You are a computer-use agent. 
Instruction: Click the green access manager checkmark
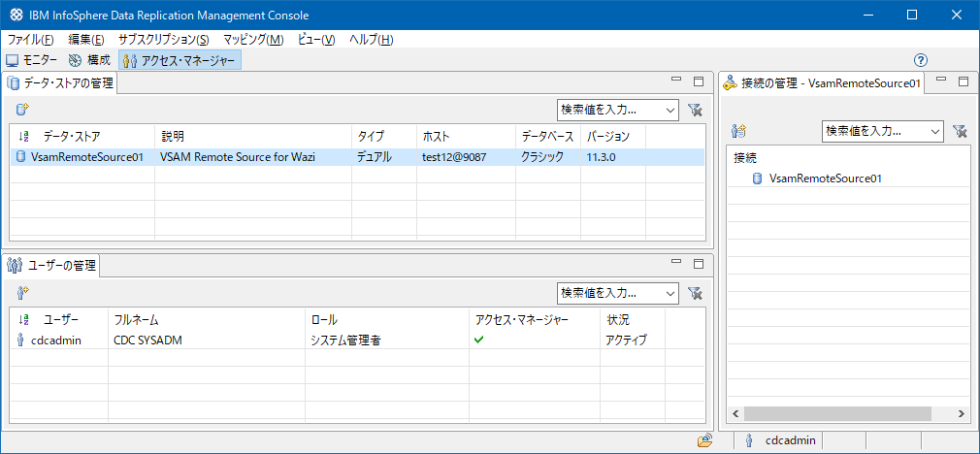click(479, 340)
